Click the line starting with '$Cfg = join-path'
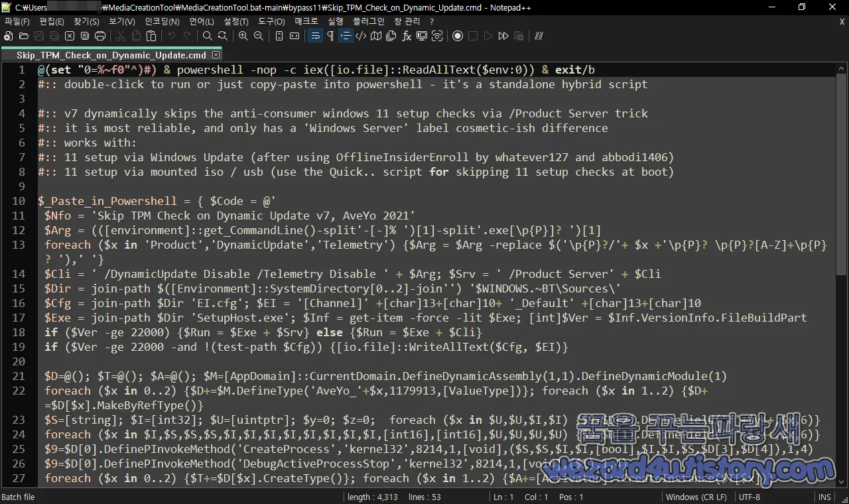 click(x=373, y=303)
